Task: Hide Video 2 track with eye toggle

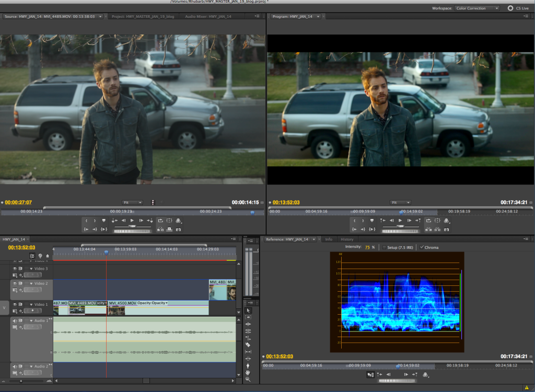Action: (x=15, y=283)
